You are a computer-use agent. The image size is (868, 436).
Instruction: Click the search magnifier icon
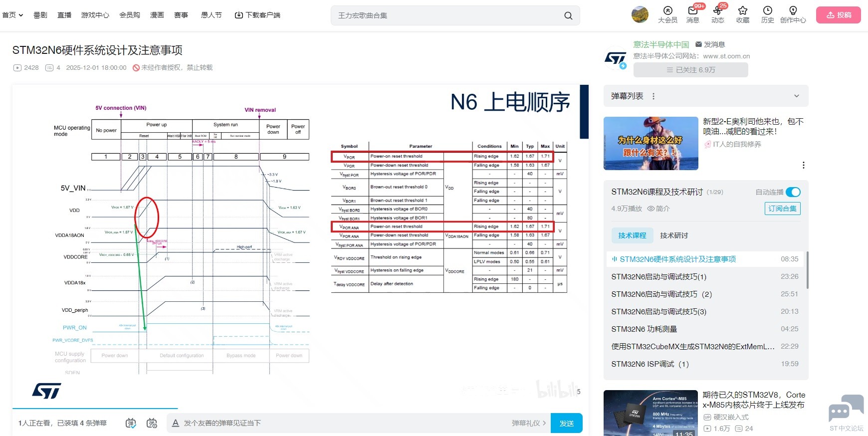click(568, 15)
